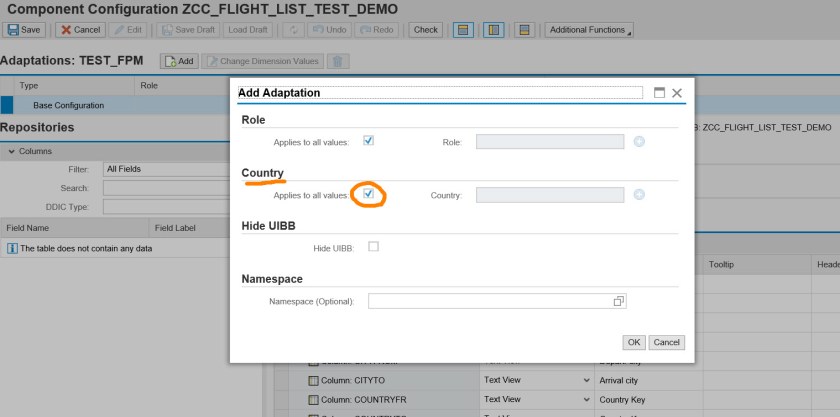Viewport: 840px width, 417px height.
Task: Click the Search input field in Repositories
Action: point(166,188)
